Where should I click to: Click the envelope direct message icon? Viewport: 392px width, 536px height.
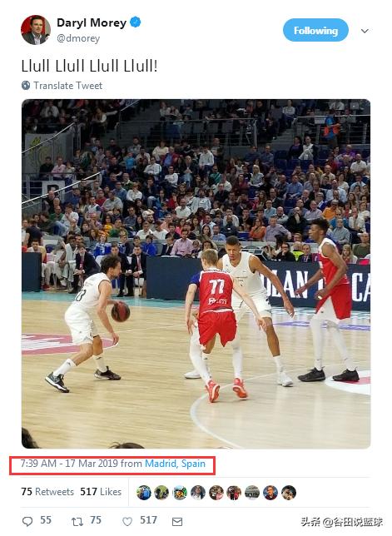coord(177,521)
